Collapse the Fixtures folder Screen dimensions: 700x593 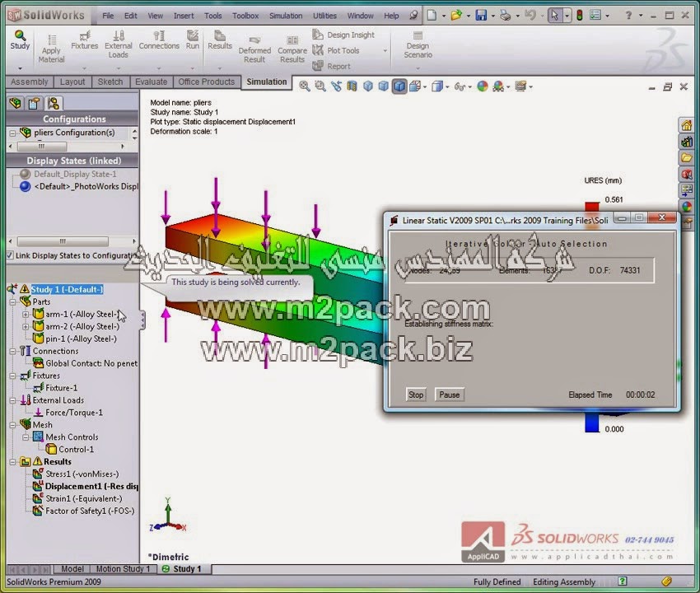13,376
